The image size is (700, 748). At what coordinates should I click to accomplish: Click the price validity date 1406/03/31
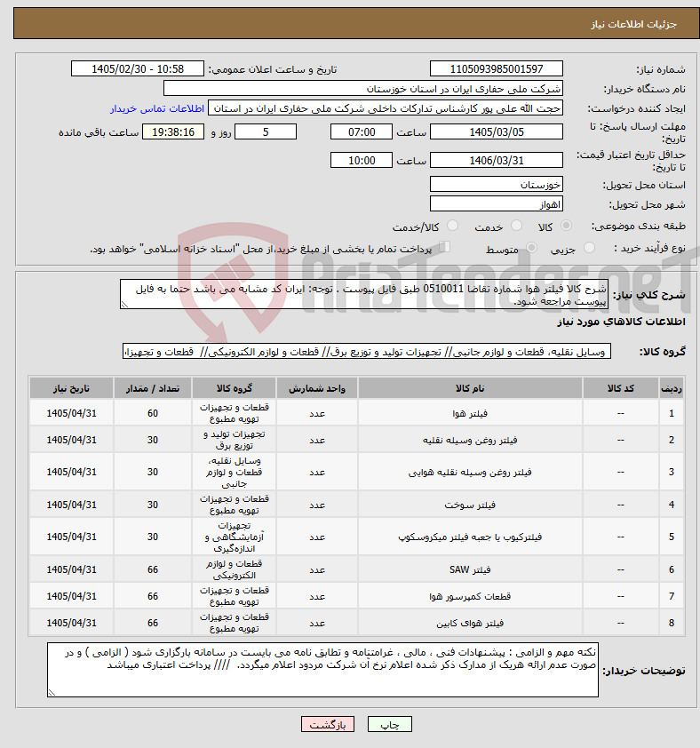click(x=497, y=160)
